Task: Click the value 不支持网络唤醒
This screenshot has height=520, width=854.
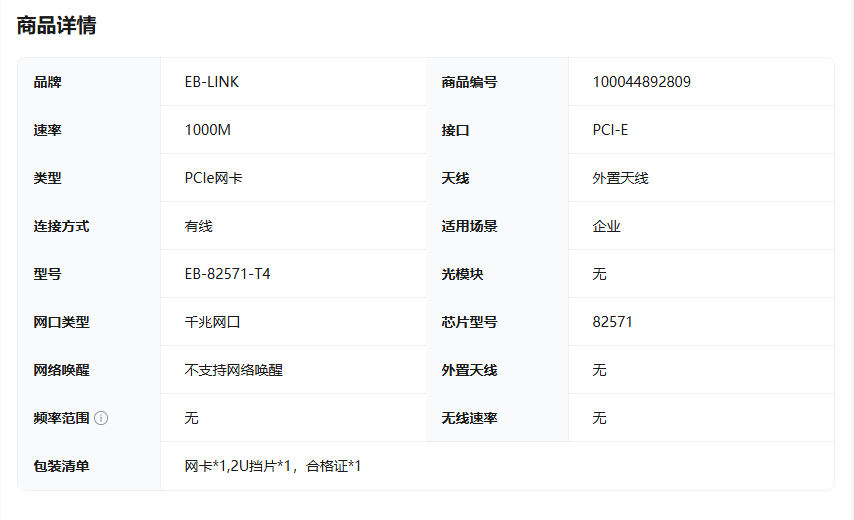Action: (x=234, y=370)
